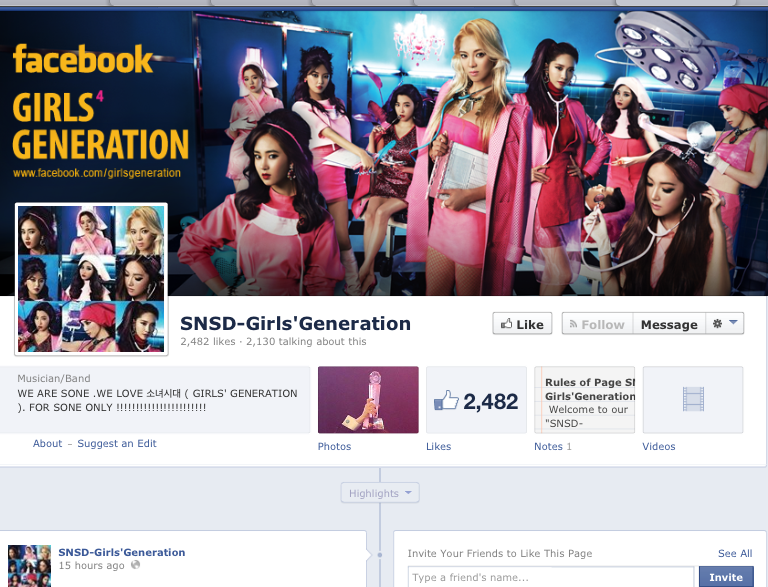The image size is (768, 587).
Task: Open the page profile picture collage
Action: [91, 279]
